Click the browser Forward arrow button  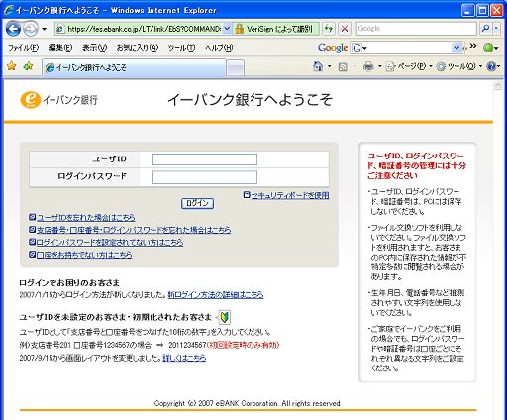(x=31, y=29)
